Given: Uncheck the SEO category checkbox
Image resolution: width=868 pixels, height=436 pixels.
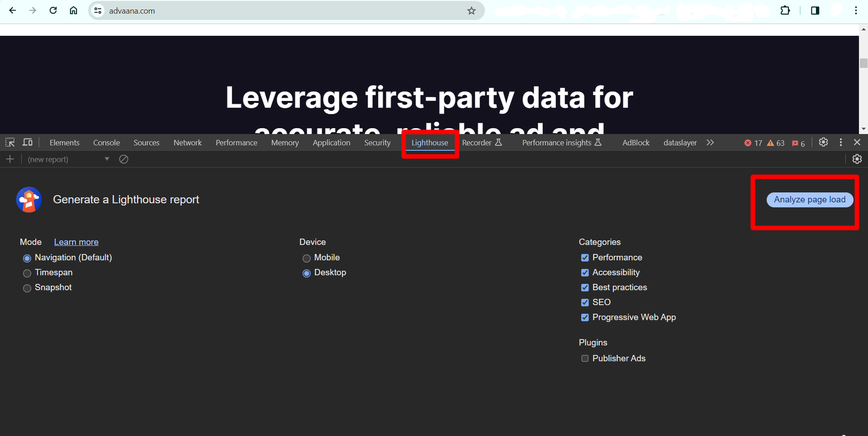Looking at the screenshot, I should (585, 302).
